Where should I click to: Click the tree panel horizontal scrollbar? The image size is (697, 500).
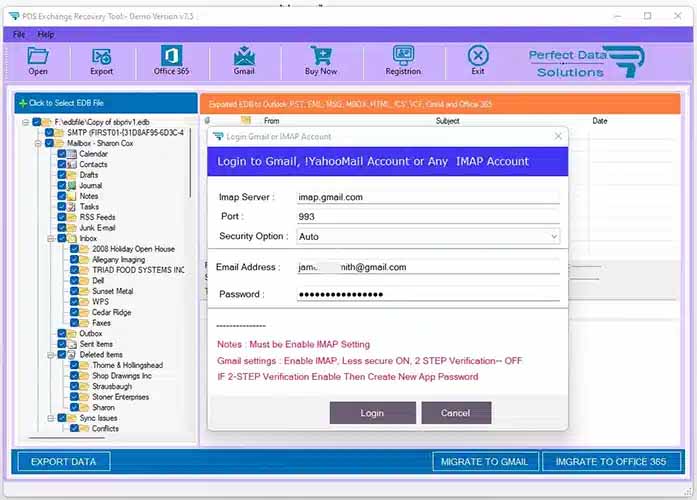click(x=67, y=438)
